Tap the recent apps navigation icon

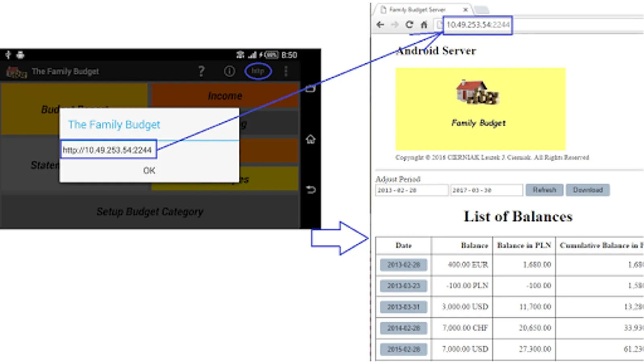[x=310, y=88]
